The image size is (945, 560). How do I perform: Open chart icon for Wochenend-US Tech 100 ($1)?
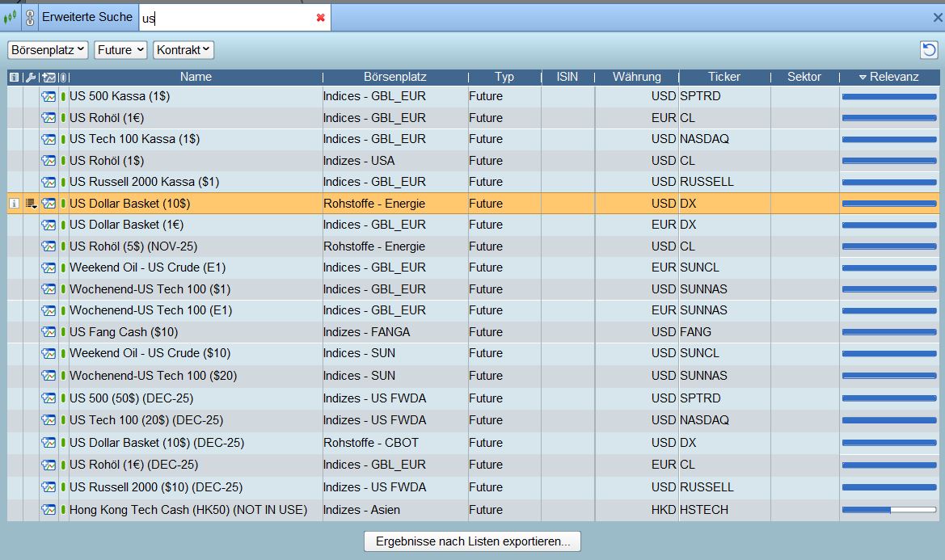click(49, 289)
